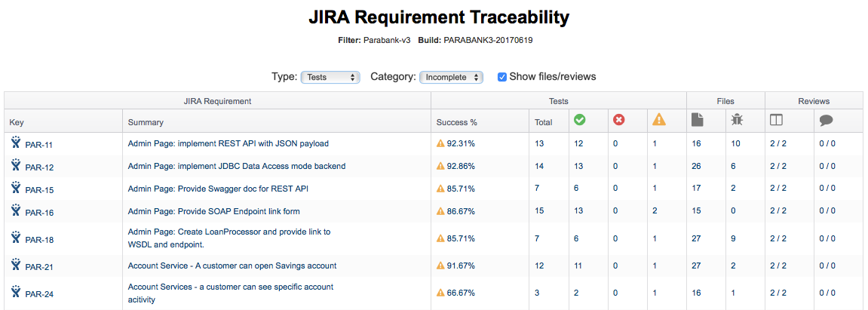Click the 2 / 2 reviews link for PAR-21

tap(778, 265)
